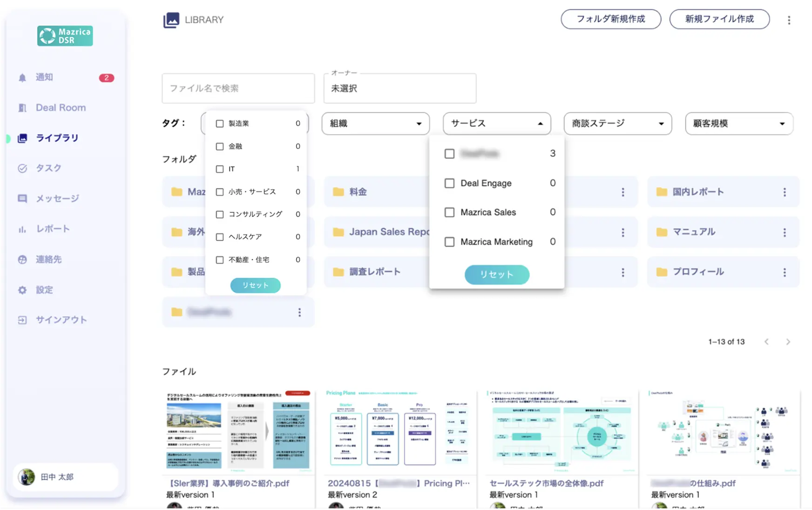Tick the IT industry tag checkbox
The image size is (812, 510).
220,169
